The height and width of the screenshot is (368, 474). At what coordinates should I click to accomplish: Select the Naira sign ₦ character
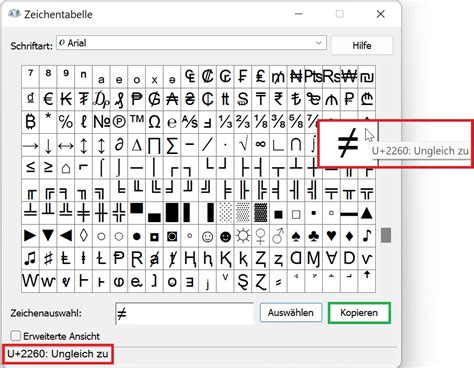coord(296,77)
